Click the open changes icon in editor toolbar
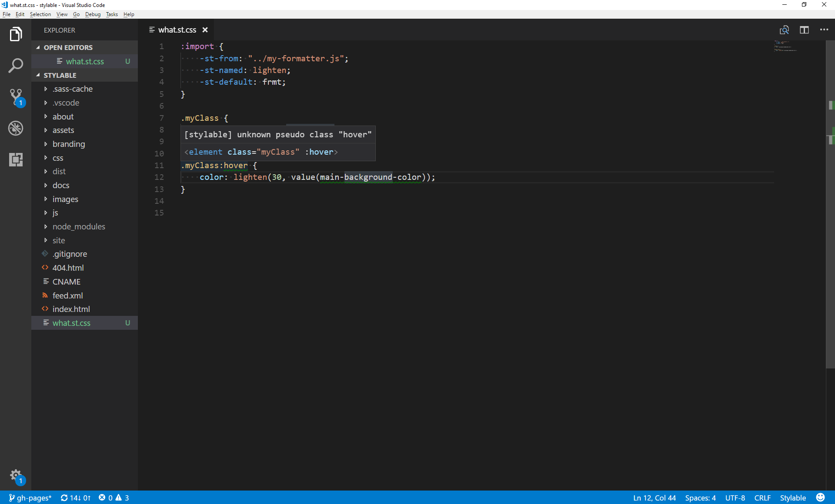This screenshot has width=835, height=504. [784, 30]
